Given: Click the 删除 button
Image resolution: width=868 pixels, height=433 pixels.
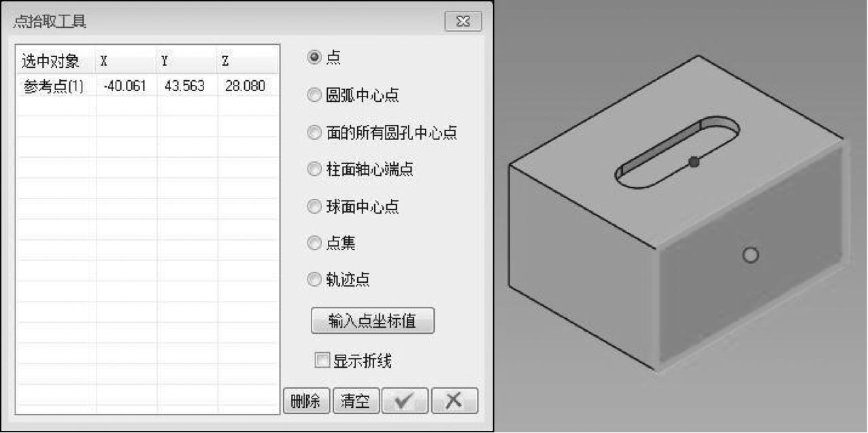Looking at the screenshot, I should pyautogui.click(x=306, y=401).
